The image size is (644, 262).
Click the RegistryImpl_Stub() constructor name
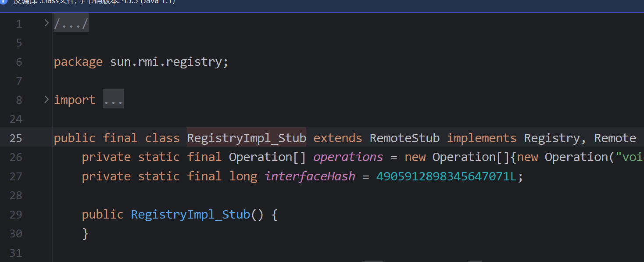pos(190,215)
